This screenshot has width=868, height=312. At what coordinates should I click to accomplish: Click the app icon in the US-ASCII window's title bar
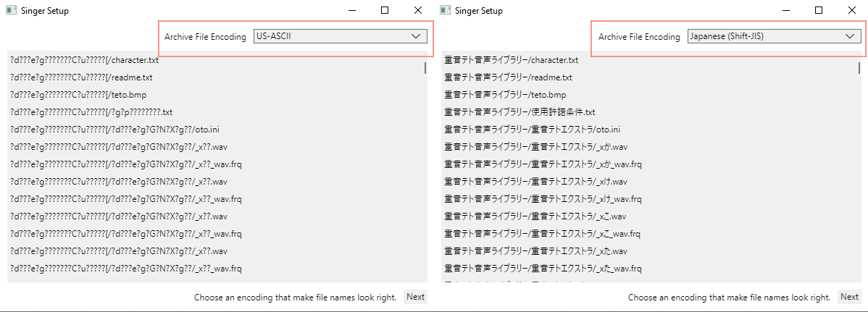(11, 11)
